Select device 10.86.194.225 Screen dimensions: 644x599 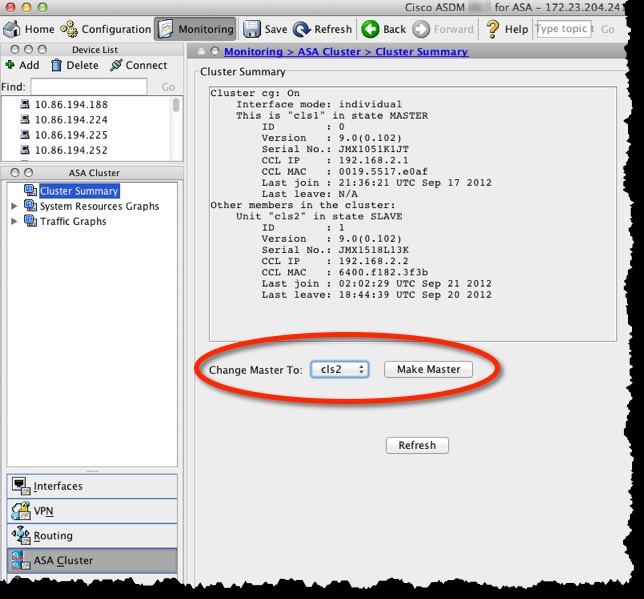(71, 135)
